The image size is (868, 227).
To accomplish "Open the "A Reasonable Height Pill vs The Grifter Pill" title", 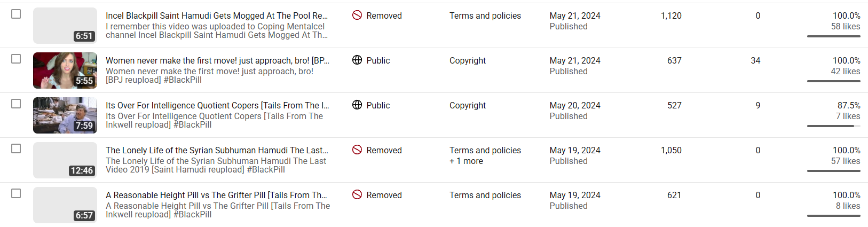I will [x=216, y=195].
